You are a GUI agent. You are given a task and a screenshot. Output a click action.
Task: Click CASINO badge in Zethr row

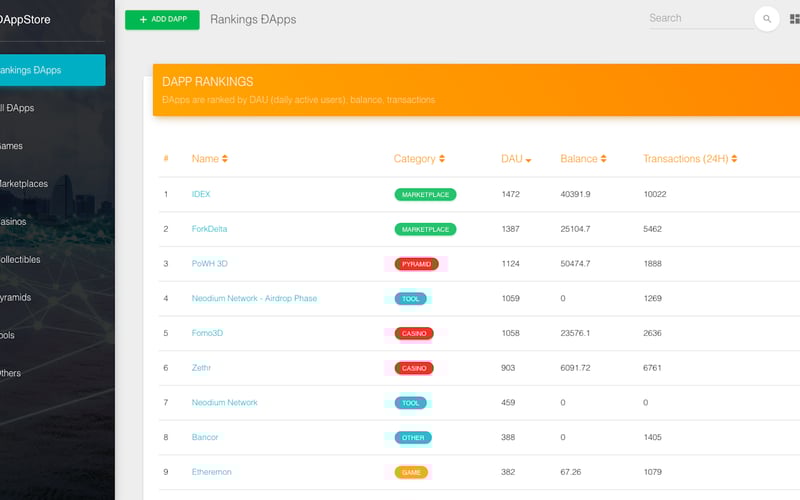click(x=414, y=368)
